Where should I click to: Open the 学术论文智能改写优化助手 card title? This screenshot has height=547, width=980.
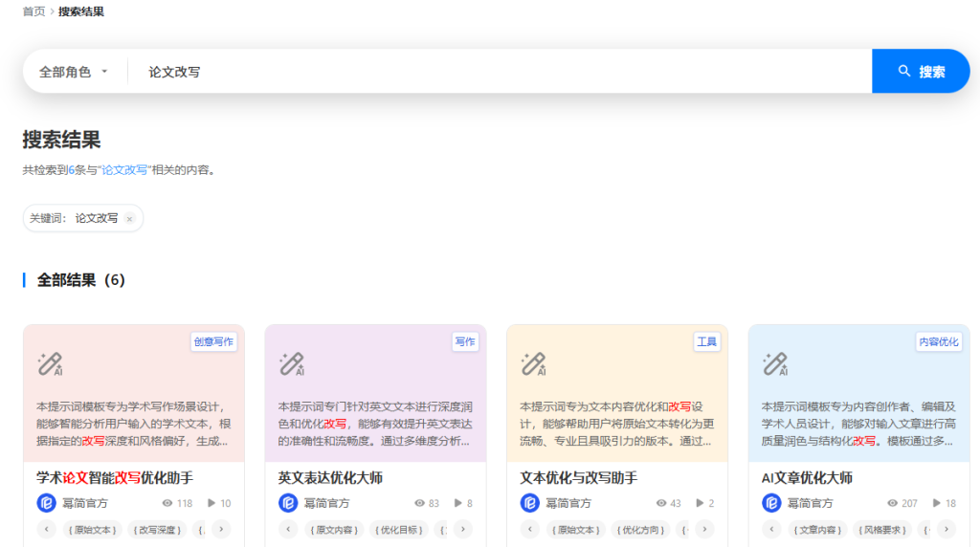tap(115, 478)
